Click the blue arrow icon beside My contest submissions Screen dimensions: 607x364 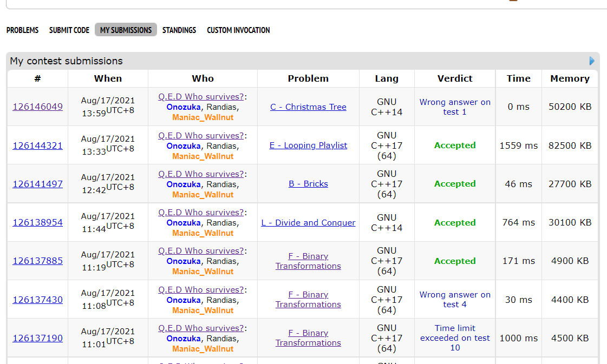(592, 61)
